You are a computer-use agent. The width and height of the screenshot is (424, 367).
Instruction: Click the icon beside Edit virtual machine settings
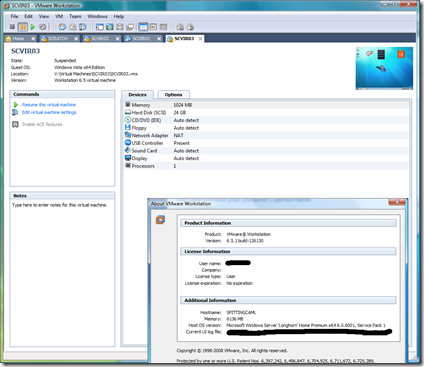pos(15,112)
